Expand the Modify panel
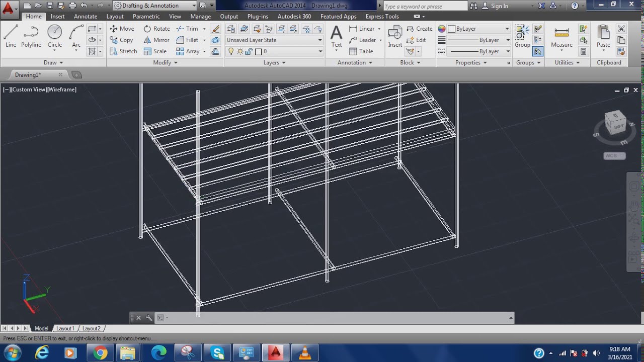The image size is (644, 362). pyautogui.click(x=166, y=62)
